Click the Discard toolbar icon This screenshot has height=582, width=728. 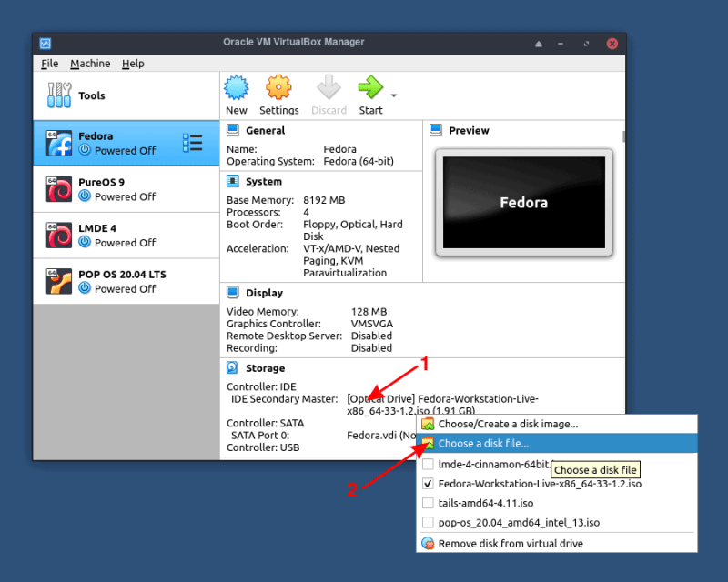point(329,89)
